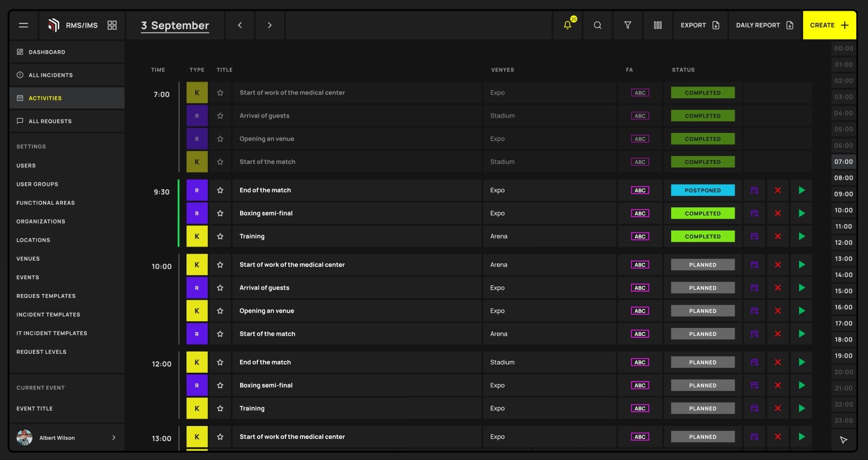Click the yellow CREATE button
This screenshot has height=460, width=868.
(x=829, y=25)
